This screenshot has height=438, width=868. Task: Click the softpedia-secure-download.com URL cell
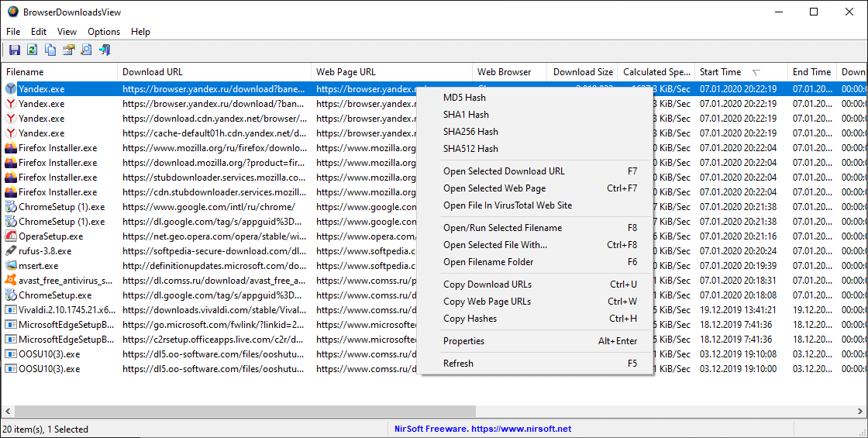point(214,251)
